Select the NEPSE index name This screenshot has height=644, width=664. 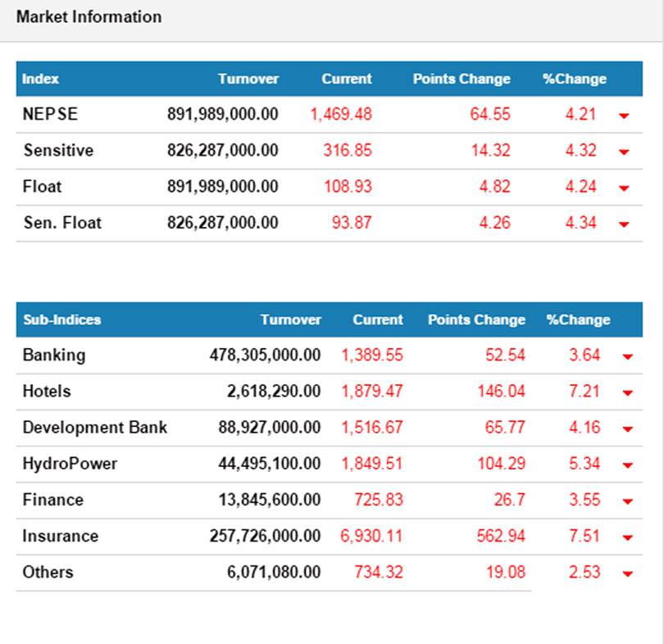pyautogui.click(x=50, y=114)
